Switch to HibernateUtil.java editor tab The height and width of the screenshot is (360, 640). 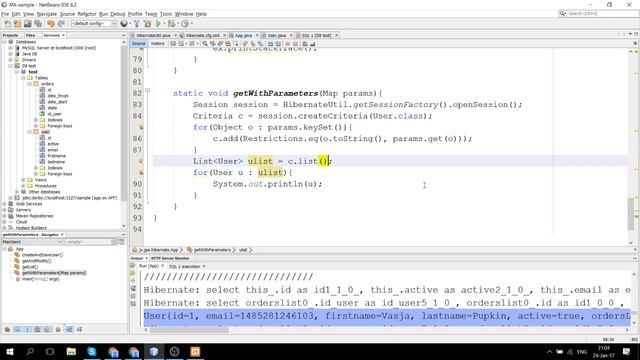pyautogui.click(x=153, y=36)
